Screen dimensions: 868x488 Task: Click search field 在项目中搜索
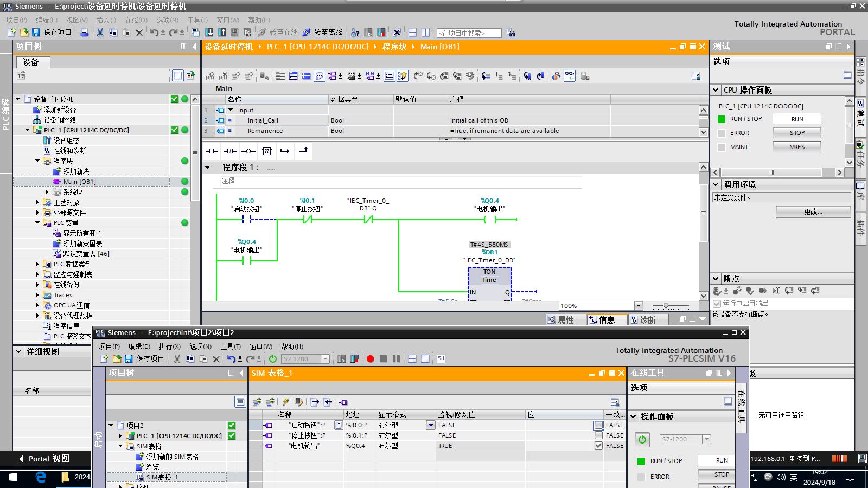point(469,33)
